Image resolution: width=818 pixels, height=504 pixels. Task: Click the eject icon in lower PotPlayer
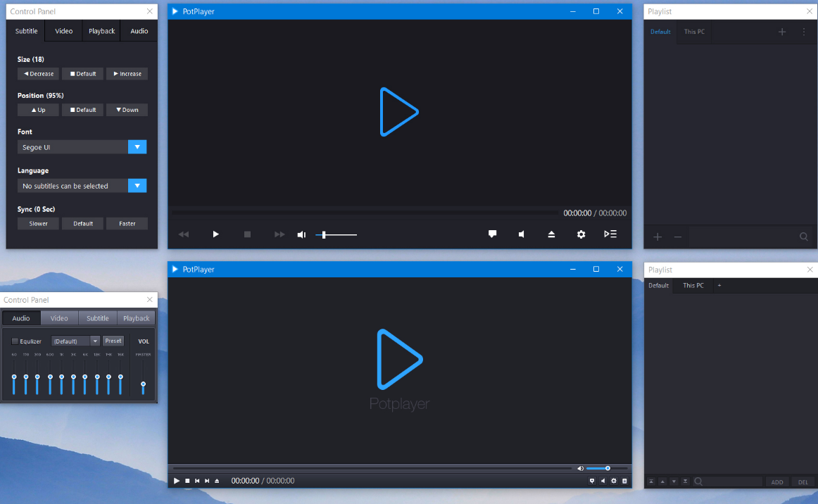pyautogui.click(x=217, y=481)
